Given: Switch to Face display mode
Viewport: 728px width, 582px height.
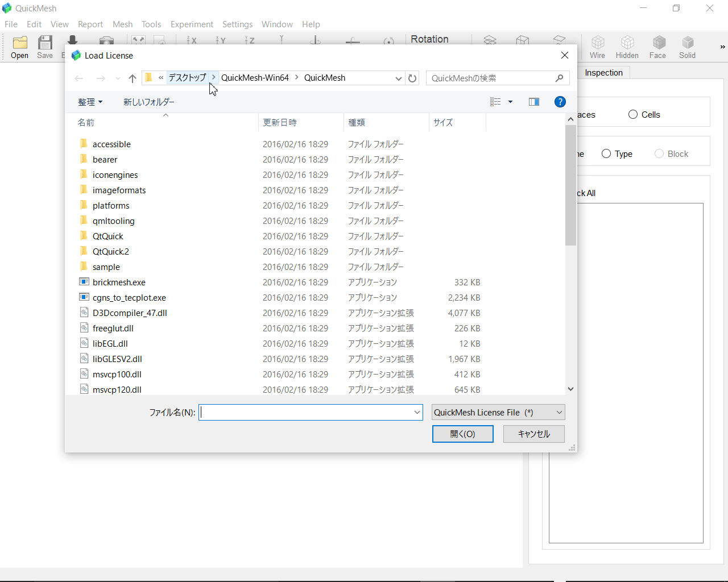Looking at the screenshot, I should tap(658, 47).
